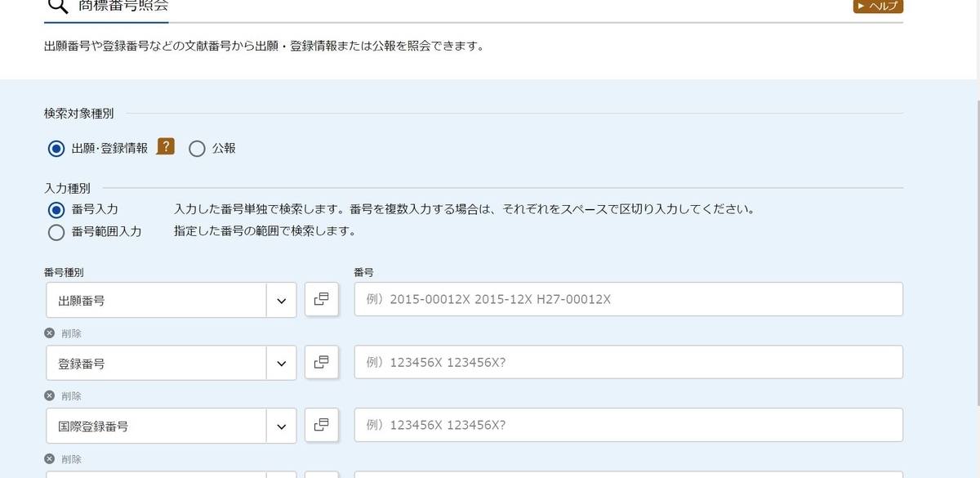980x478 pixels.
Task: Click the 商標番号照会 page heading
Action: pyautogui.click(x=123, y=6)
